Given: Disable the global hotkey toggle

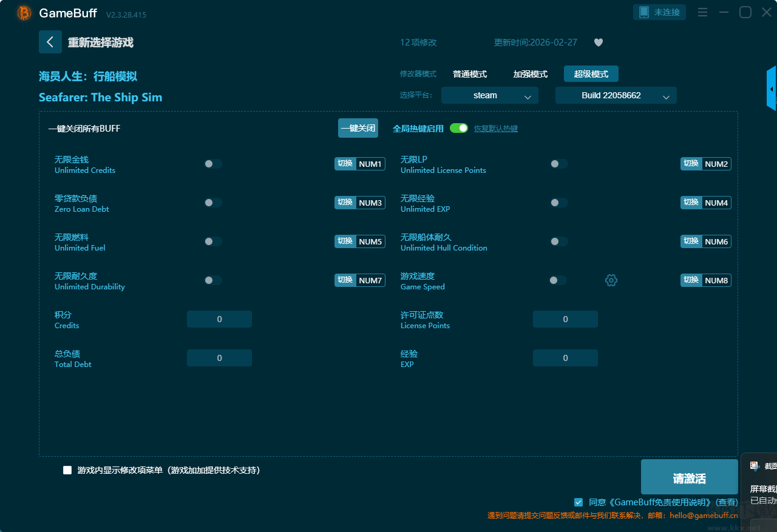Looking at the screenshot, I should (x=459, y=128).
